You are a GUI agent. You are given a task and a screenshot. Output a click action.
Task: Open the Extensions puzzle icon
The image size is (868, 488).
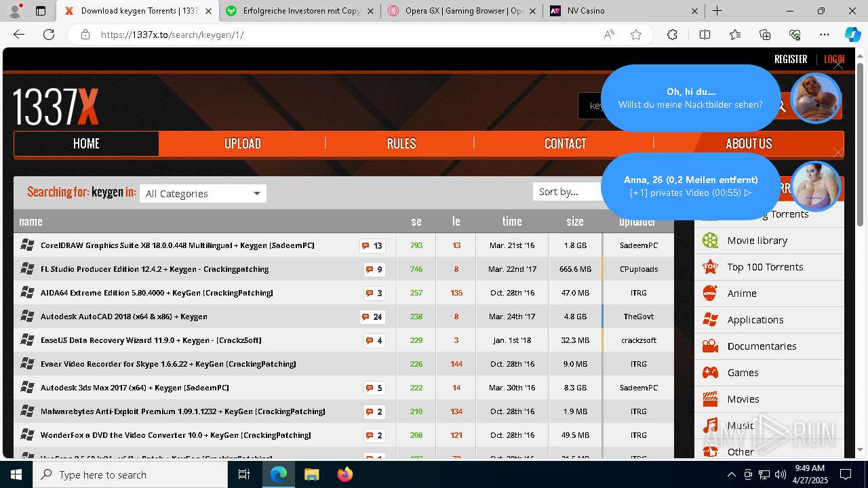[x=672, y=35]
